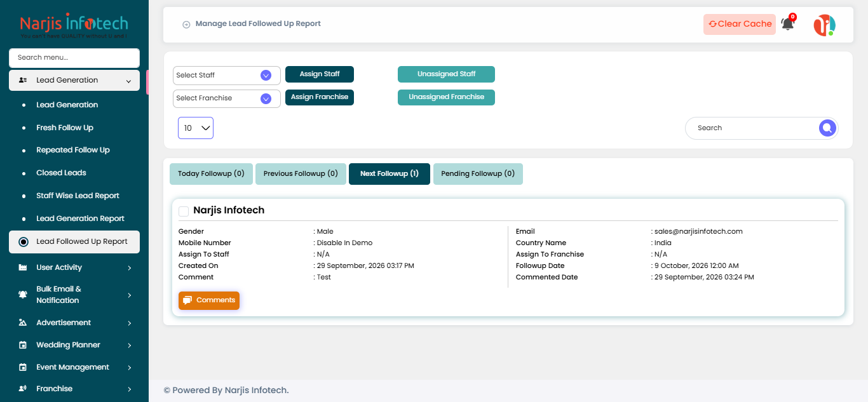Click the notification bell icon
The height and width of the screenshot is (402, 868).
pos(787,24)
